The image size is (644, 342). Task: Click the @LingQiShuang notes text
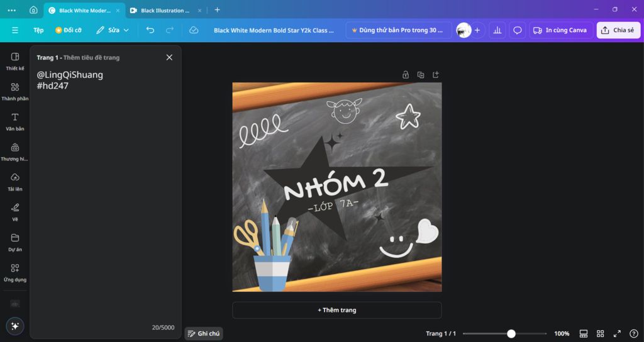[70, 75]
